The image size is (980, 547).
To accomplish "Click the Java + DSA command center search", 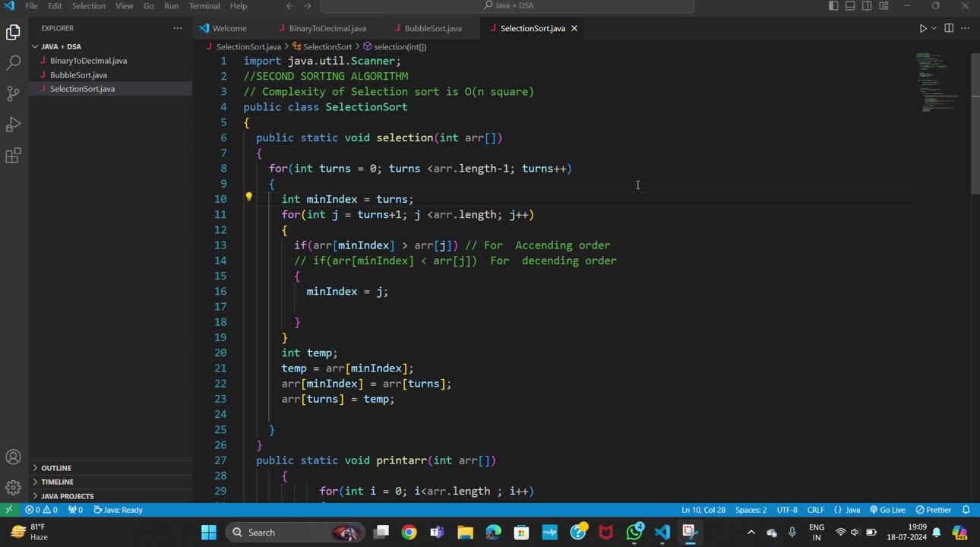I will pyautogui.click(x=507, y=6).
